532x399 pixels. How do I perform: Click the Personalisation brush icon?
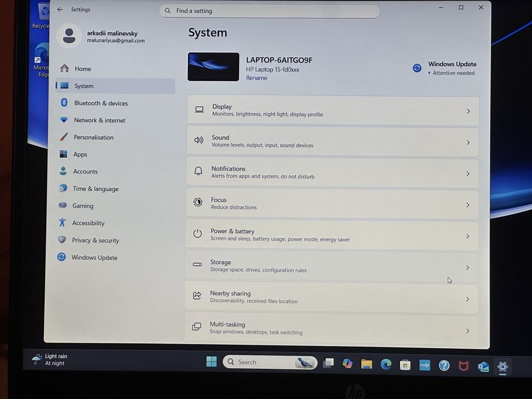pos(63,137)
